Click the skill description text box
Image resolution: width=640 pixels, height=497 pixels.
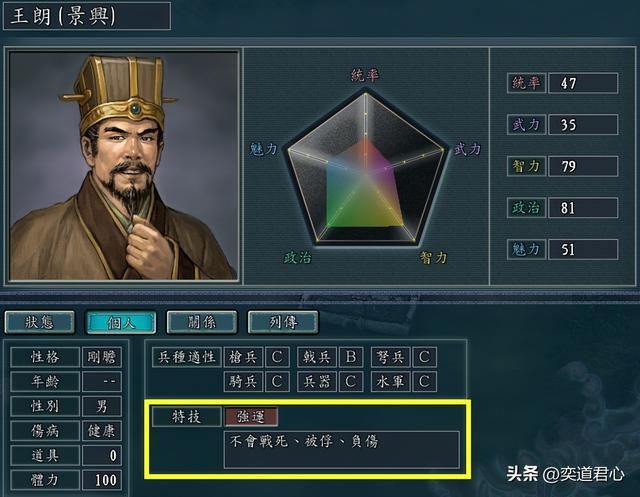(342, 449)
